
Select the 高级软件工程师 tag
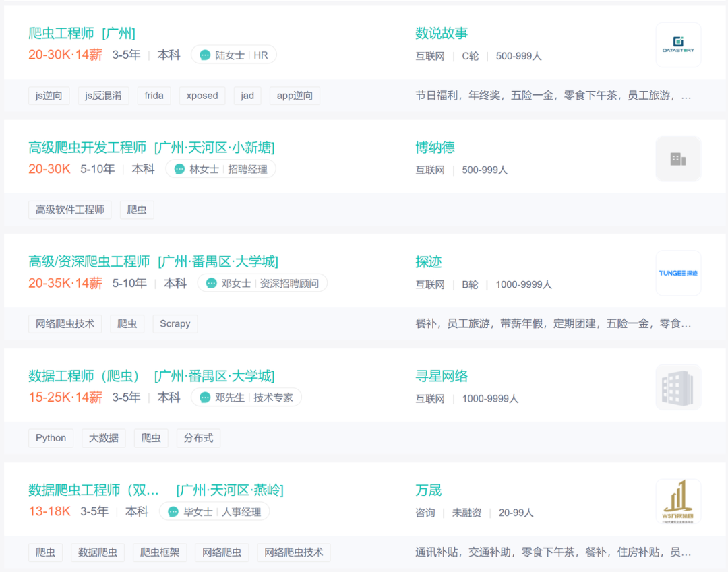coord(69,210)
